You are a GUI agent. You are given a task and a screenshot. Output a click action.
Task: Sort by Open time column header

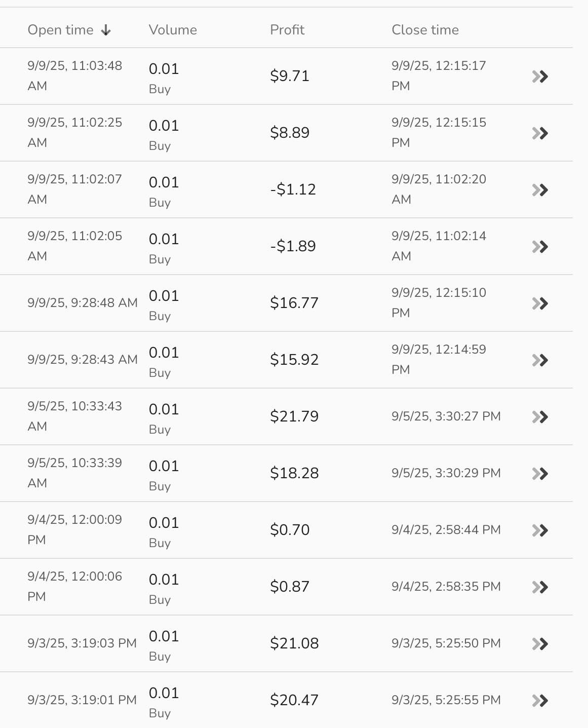(60, 30)
